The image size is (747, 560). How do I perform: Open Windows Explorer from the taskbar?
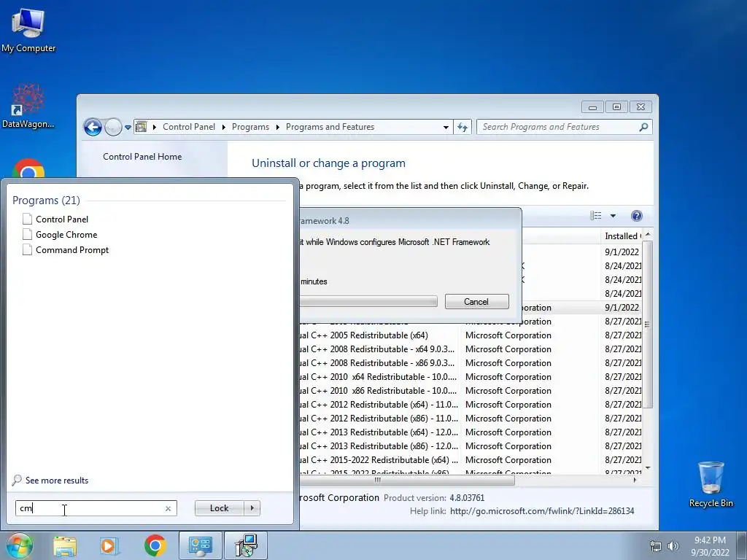65,545
